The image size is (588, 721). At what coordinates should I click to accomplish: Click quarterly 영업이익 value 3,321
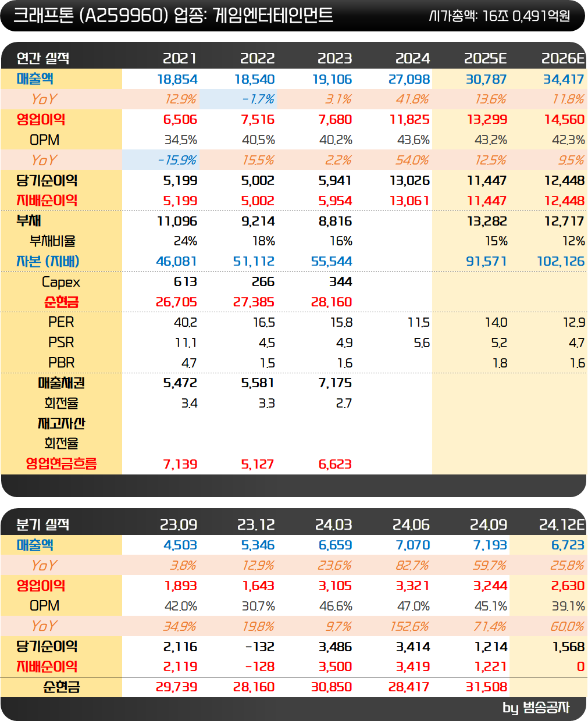tap(413, 586)
